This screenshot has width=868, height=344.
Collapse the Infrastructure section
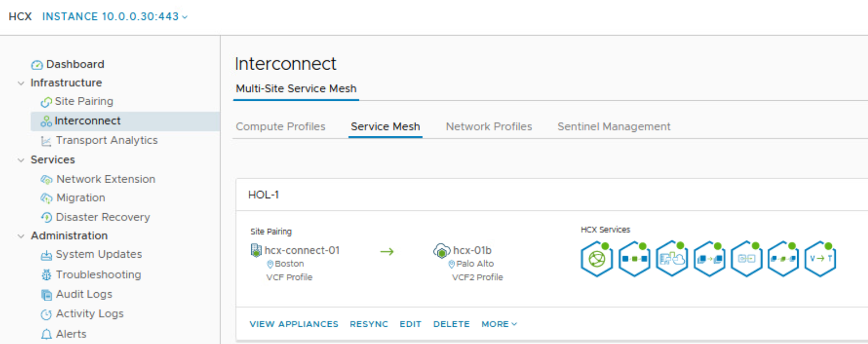pos(21,83)
